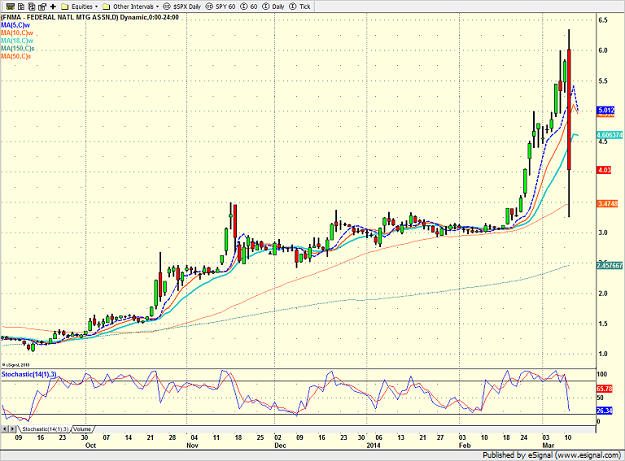Click the Dec month label on time axis

pyautogui.click(x=280, y=445)
